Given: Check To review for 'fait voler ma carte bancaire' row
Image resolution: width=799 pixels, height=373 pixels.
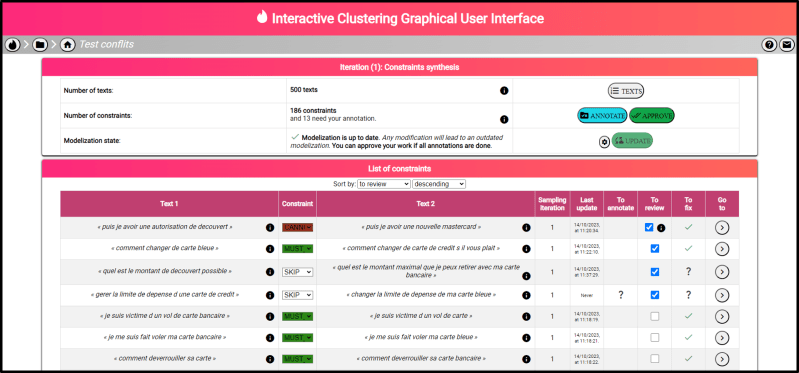Looking at the screenshot, I should click(x=655, y=337).
